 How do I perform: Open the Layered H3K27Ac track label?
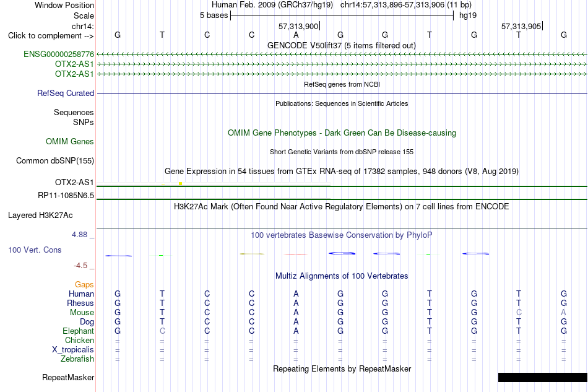pyautogui.click(x=40, y=216)
